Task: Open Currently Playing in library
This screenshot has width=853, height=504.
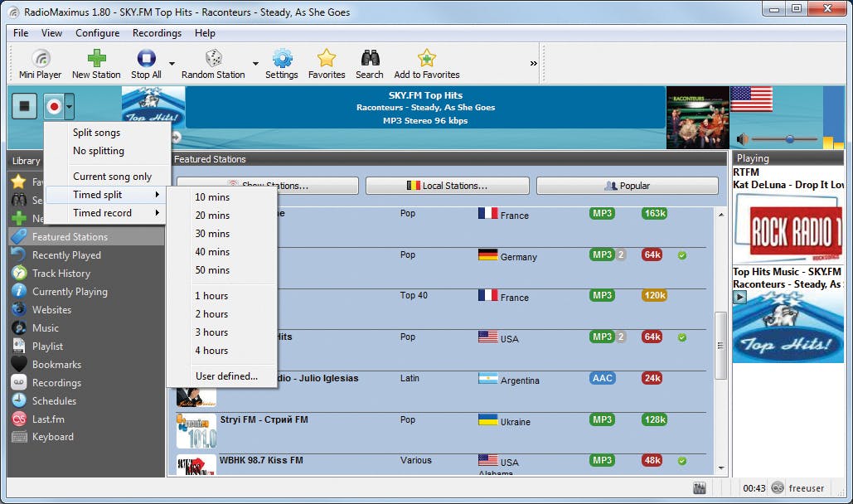Action: pos(86,292)
